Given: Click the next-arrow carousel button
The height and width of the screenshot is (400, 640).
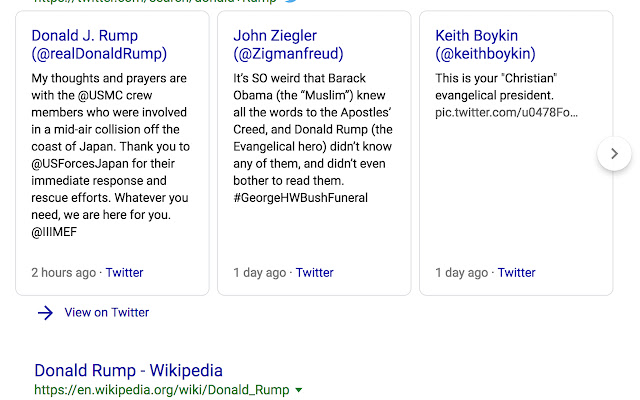Looking at the screenshot, I should (x=614, y=153).
